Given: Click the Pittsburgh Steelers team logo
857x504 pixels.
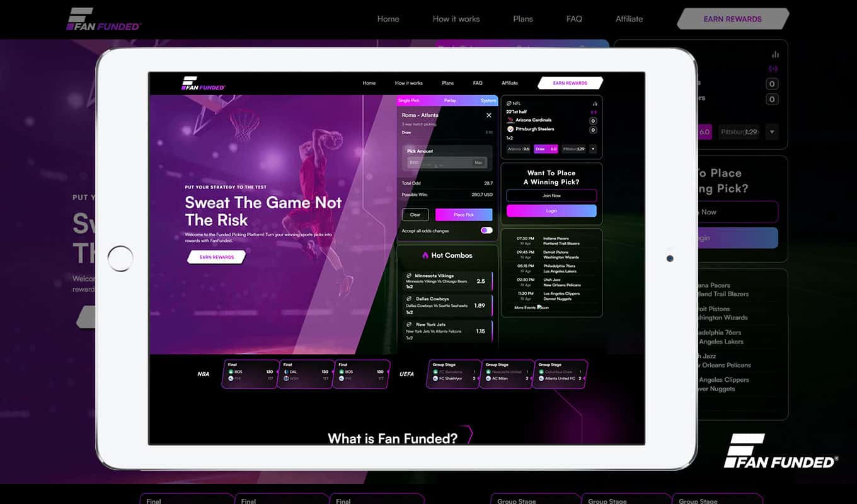Looking at the screenshot, I should pos(510,129).
